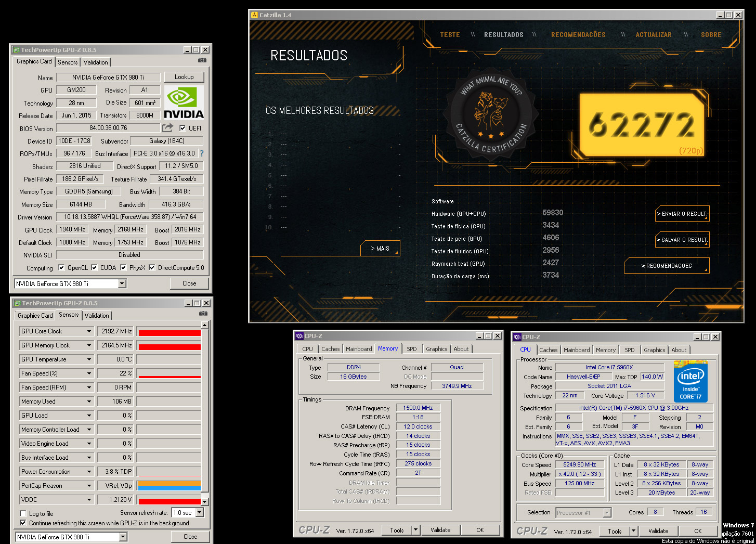756x544 pixels.
Task: Open Graphics tab in right CPU-Z window
Action: pyautogui.click(x=654, y=350)
